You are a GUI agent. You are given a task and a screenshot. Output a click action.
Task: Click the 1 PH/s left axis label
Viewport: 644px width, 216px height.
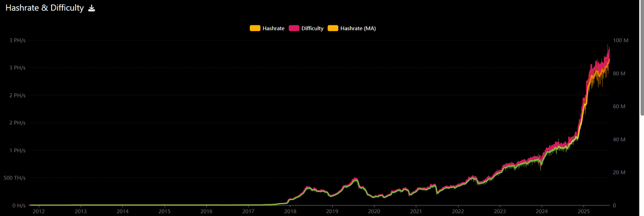[18, 150]
